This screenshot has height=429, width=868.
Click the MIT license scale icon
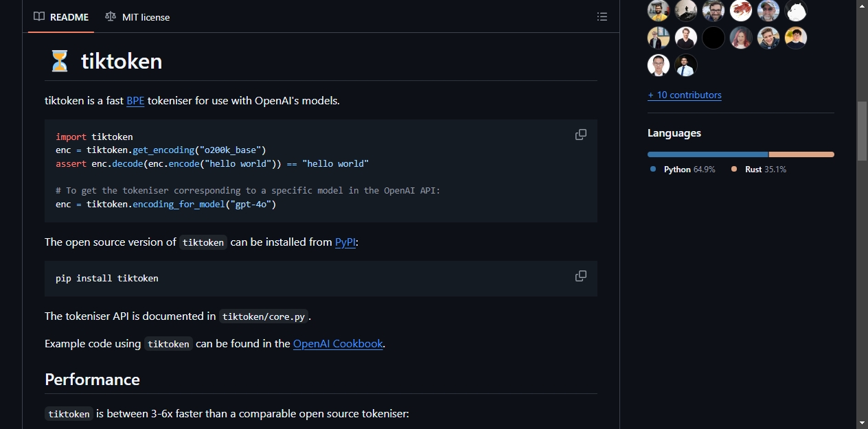point(111,16)
